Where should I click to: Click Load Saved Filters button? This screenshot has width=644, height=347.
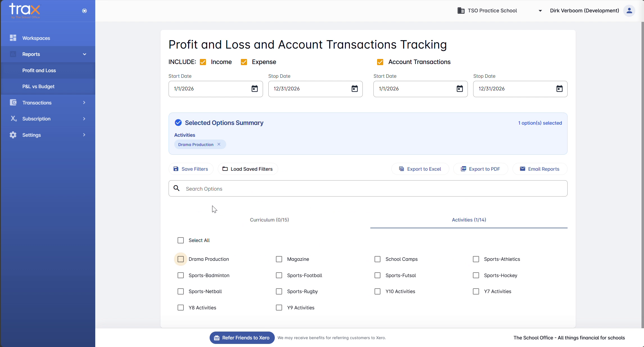coord(248,169)
